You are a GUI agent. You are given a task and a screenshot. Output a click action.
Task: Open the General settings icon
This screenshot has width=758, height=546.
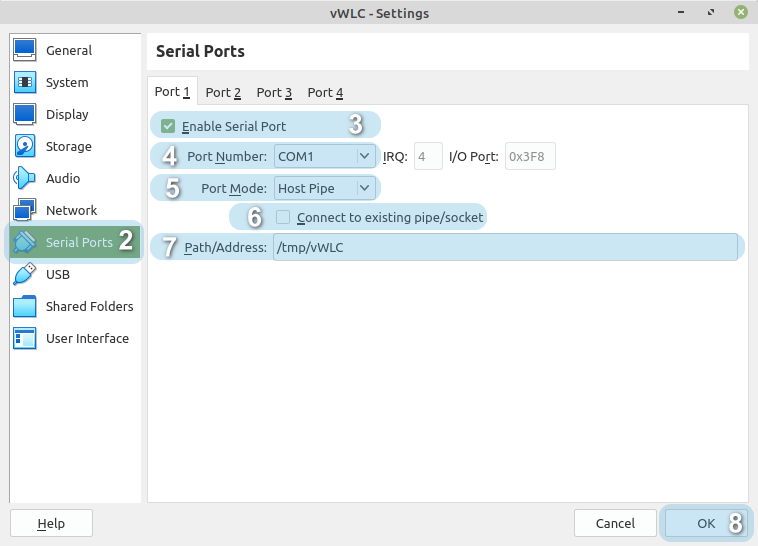(x=25, y=50)
